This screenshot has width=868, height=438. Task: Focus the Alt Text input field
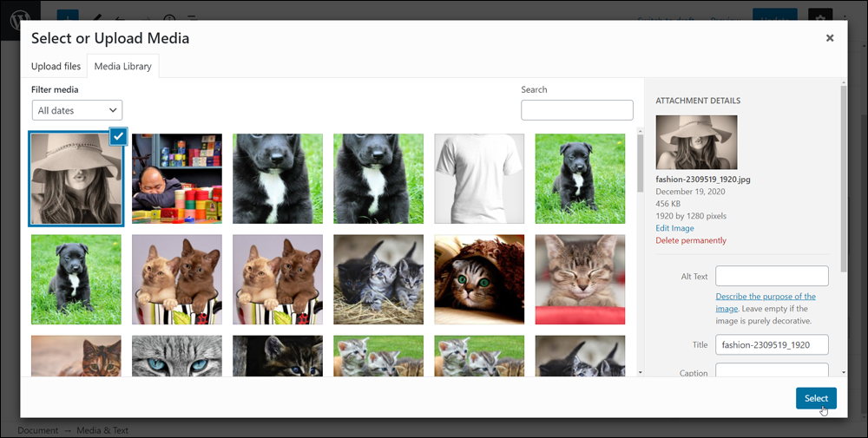pyautogui.click(x=772, y=276)
